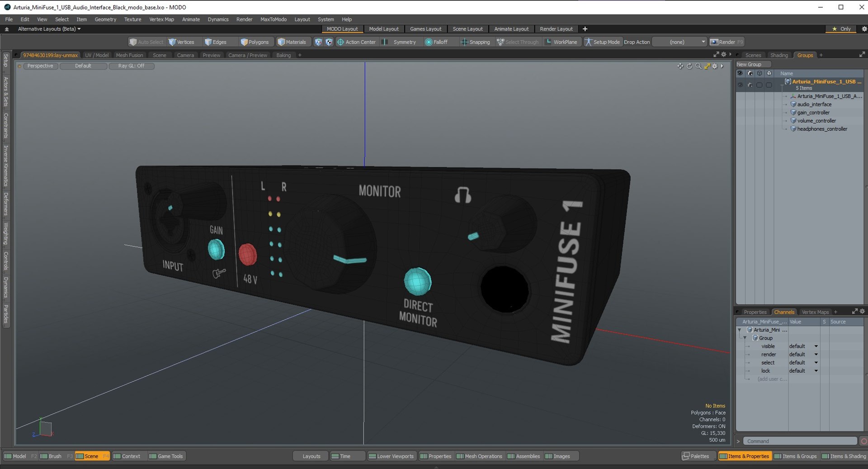Viewport: 868px width, 469px height.
Task: Open the render channel default dropdown
Action: (x=804, y=355)
